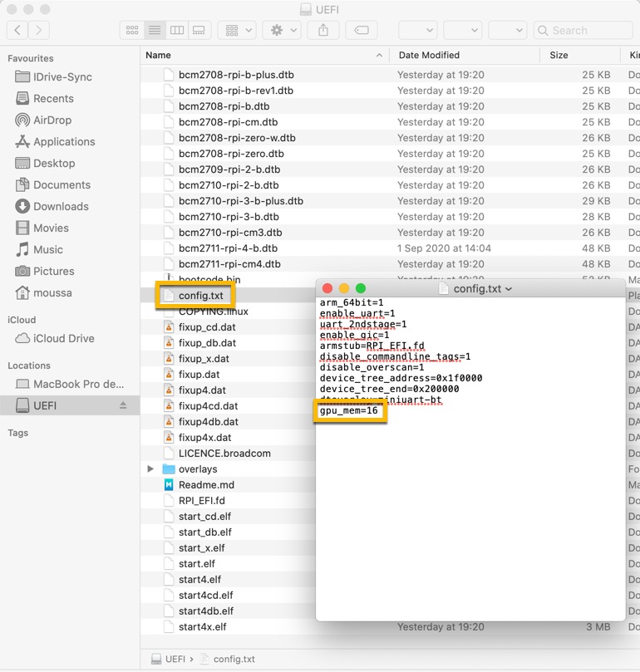Select the start_x.elf file
The height and width of the screenshot is (672, 640).
coord(202,547)
